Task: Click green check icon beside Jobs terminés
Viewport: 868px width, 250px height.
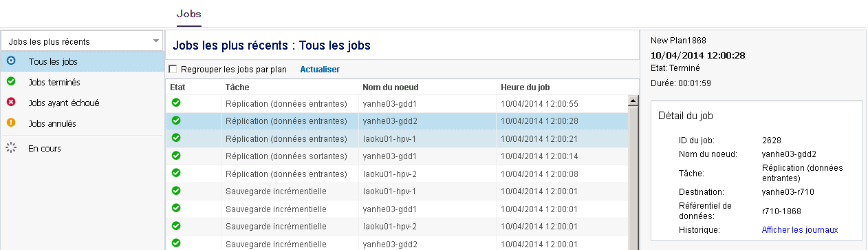Action: (x=11, y=81)
